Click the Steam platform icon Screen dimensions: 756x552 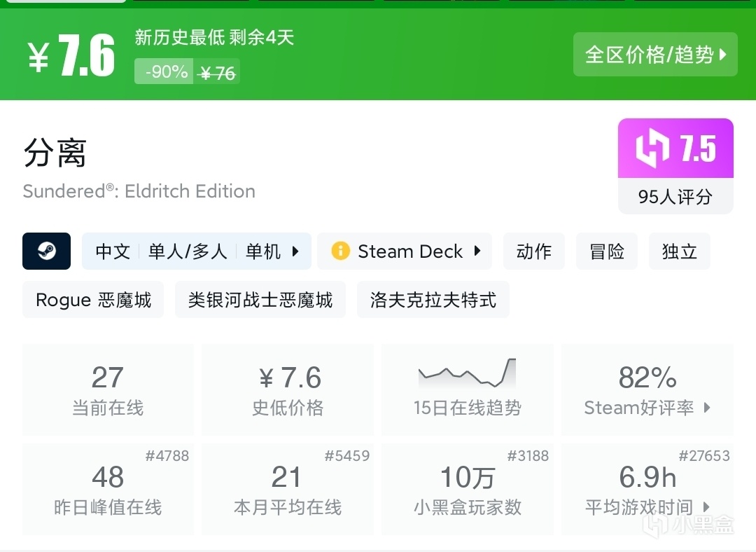[46, 251]
